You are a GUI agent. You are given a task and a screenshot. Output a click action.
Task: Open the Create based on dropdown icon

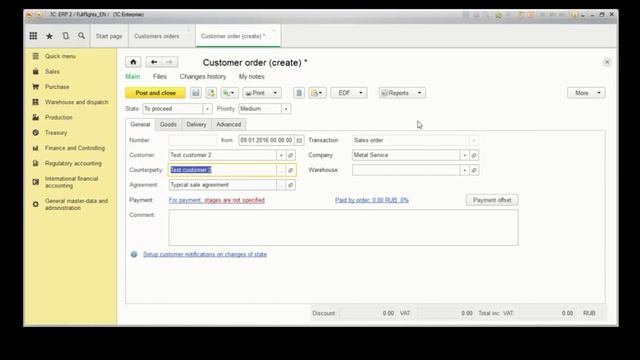click(229, 93)
